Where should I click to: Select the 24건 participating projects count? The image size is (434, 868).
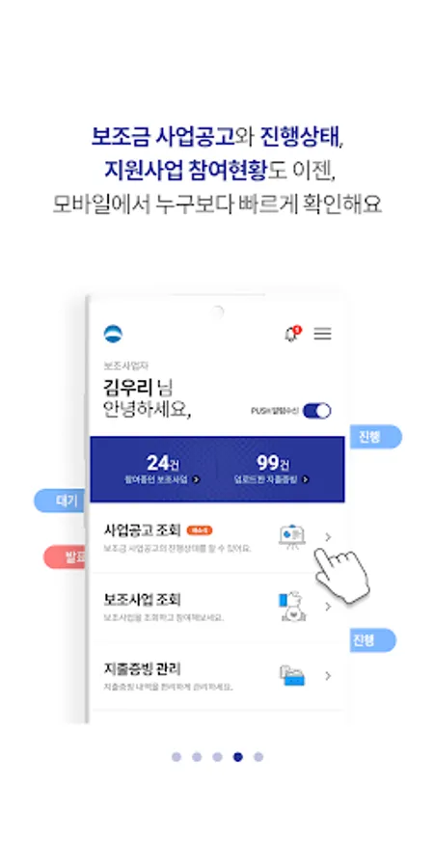click(163, 463)
